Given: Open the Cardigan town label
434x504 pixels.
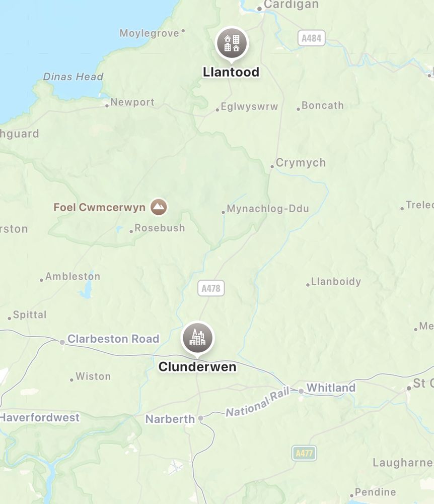Looking at the screenshot, I should pos(291,5).
